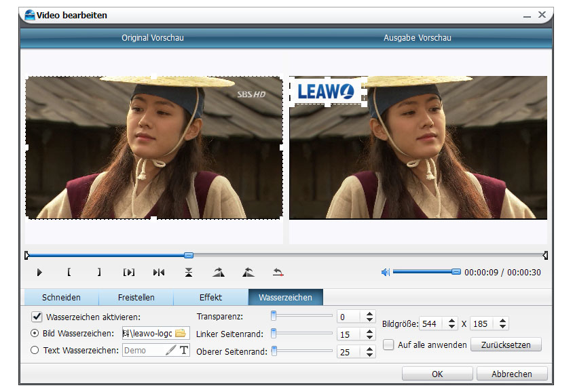Click the play selected segment icon
573x392 pixels.
(x=128, y=272)
